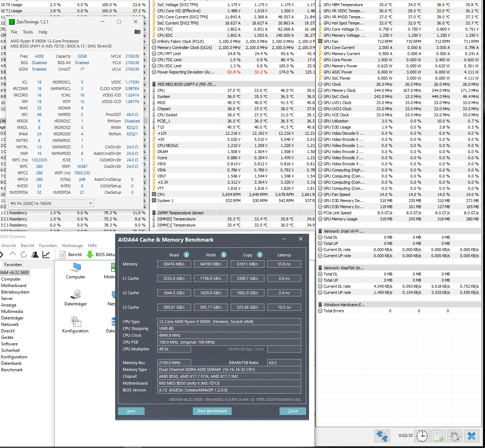Select DIMM[0] Temperature sensor row
This screenshot has height=448, width=485.
233,219
